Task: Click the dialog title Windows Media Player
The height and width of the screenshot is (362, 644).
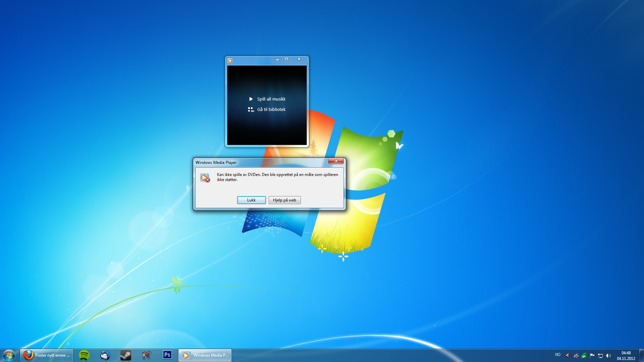Action: tap(216, 163)
